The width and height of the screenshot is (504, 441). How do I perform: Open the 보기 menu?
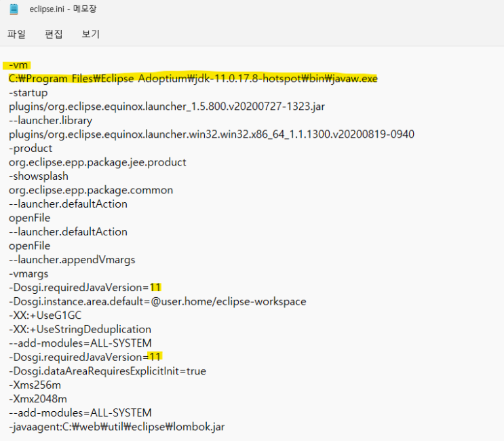pos(91,34)
